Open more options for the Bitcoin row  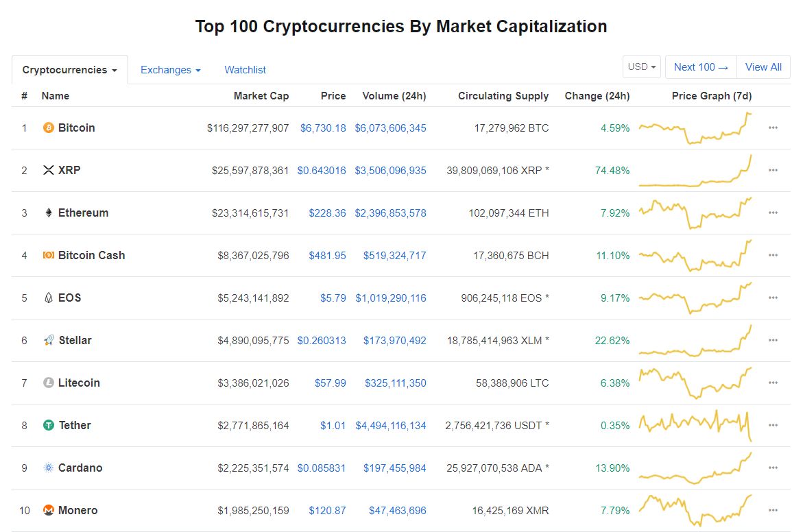coord(773,128)
